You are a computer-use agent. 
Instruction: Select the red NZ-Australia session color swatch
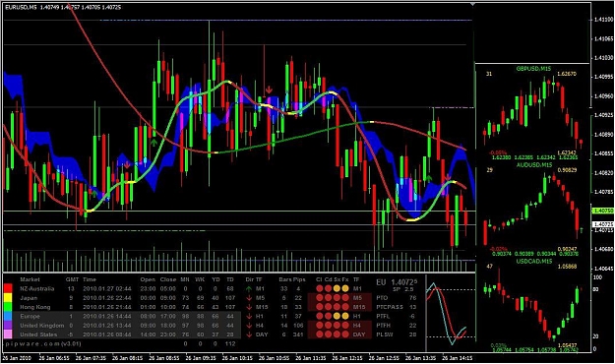8,288
